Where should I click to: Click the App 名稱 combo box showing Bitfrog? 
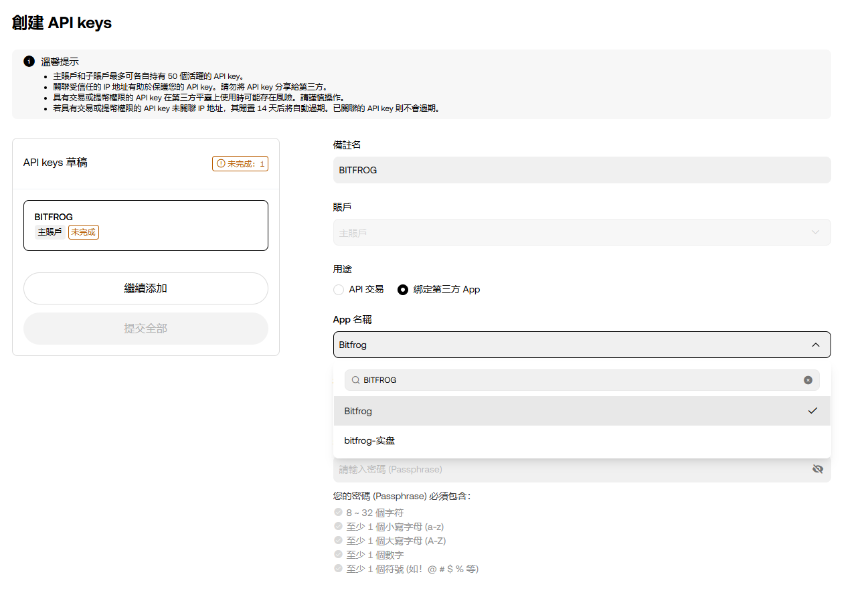(x=582, y=345)
